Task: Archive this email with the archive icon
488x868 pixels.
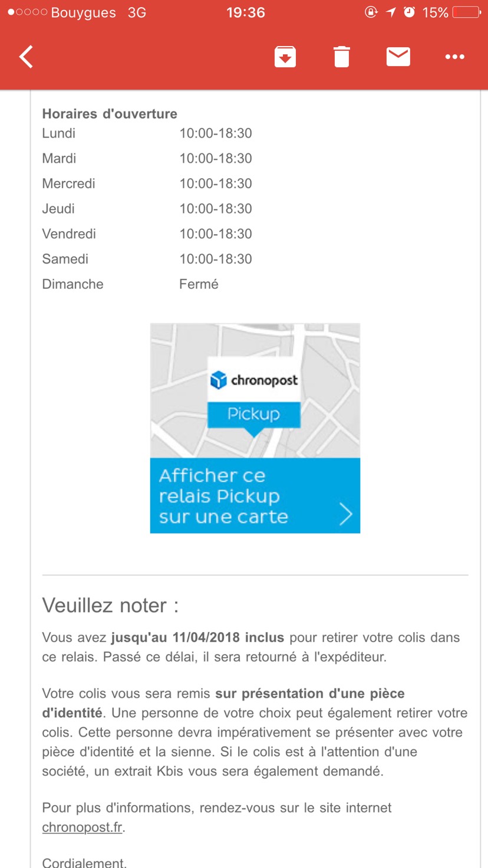Action: click(x=285, y=57)
